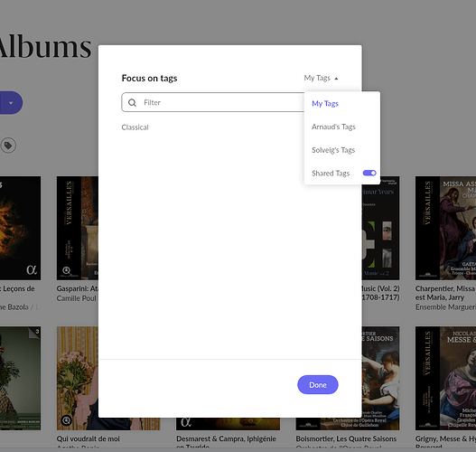Select the Classical tag

135,127
